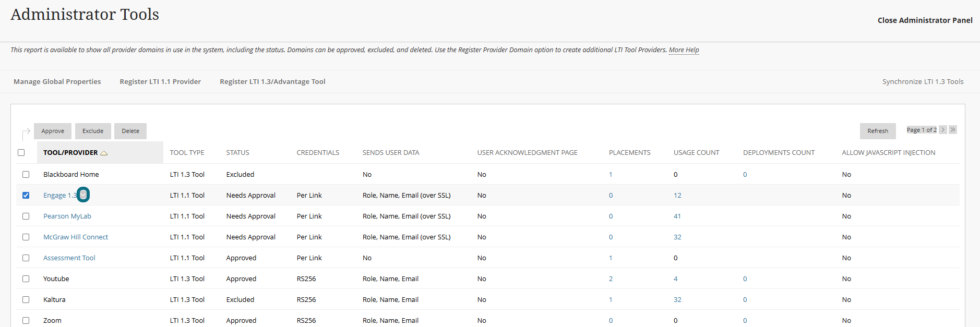Screen dimensions: 980x327
Task: Click RS256 credentials in Youtube row
Action: (x=306, y=278)
